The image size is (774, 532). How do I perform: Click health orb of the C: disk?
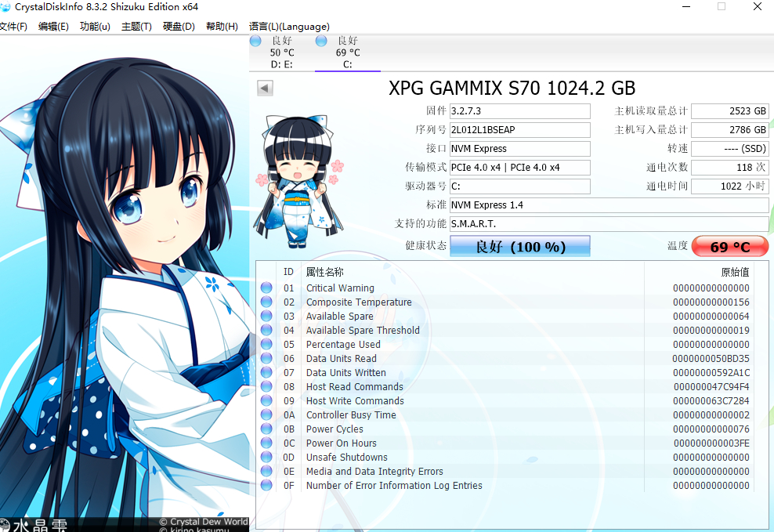tap(321, 41)
